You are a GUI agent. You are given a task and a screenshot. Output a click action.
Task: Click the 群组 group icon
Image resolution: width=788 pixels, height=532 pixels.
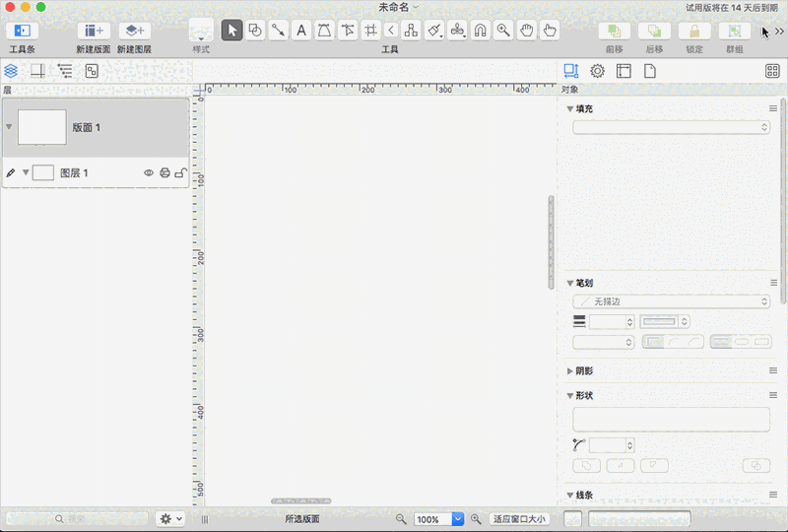click(x=734, y=32)
